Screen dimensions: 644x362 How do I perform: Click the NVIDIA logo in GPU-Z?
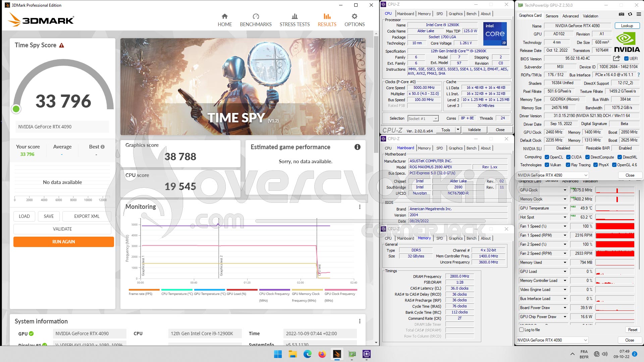[627, 42]
